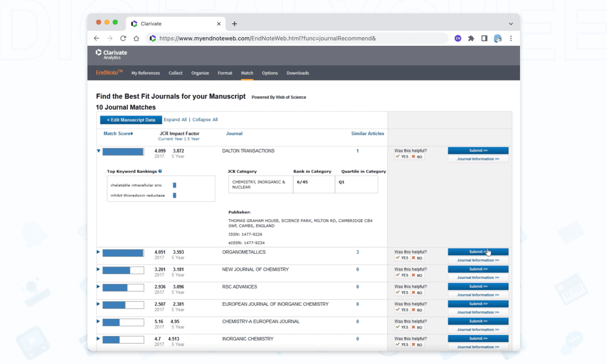Open the Chrome three-dot menu
Viewport: 607px width, 364px height.
[511, 38]
